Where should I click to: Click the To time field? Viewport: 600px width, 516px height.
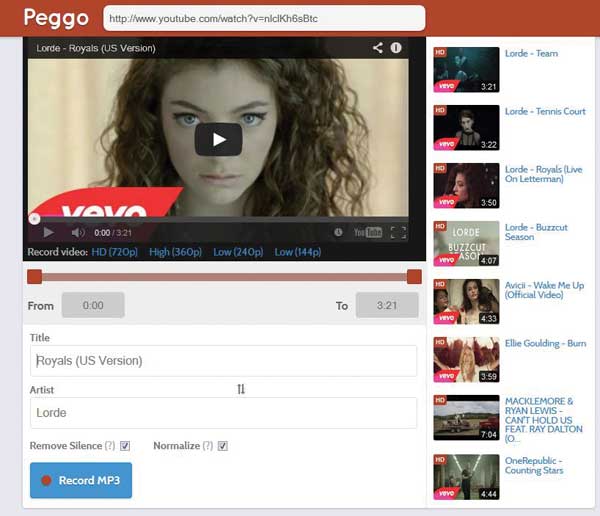[x=387, y=305]
